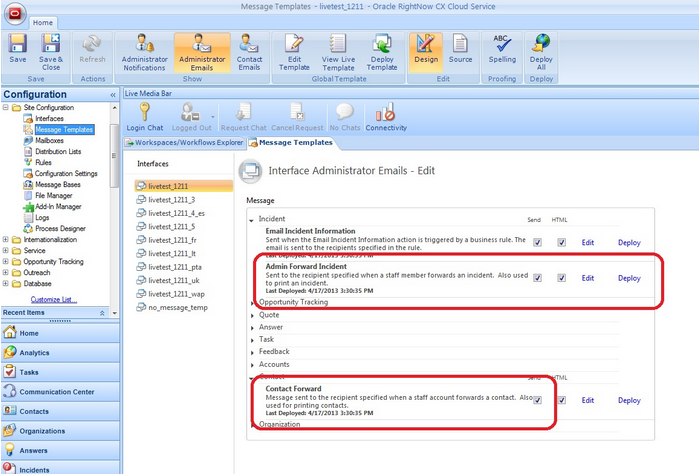Viewport: 699px width, 474px height.
Task: Open Answers navigation button
Action: [x=60, y=451]
